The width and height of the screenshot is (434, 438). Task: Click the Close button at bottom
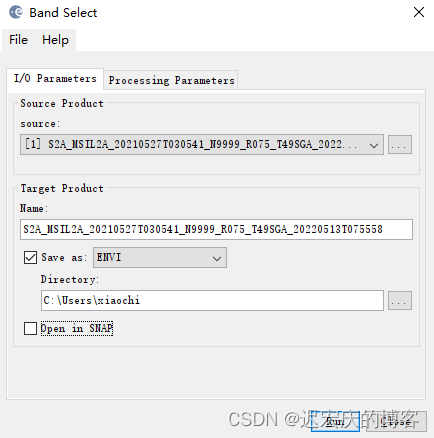(x=396, y=421)
